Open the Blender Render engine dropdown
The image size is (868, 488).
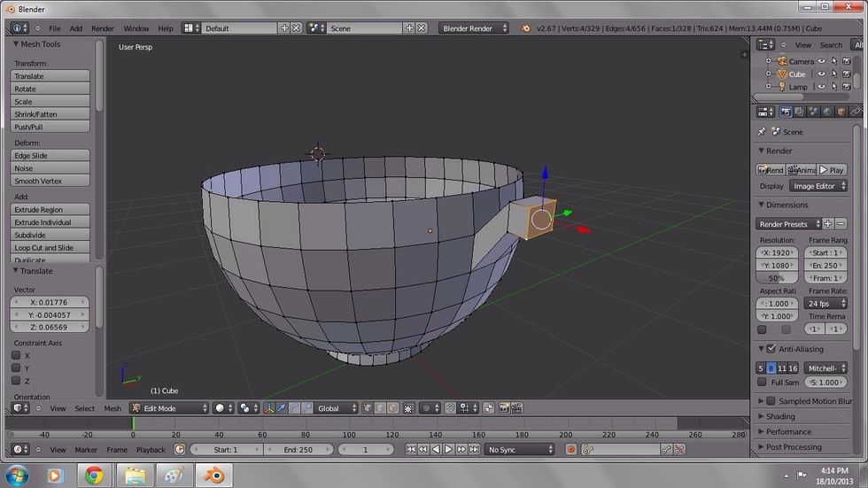[x=474, y=28]
